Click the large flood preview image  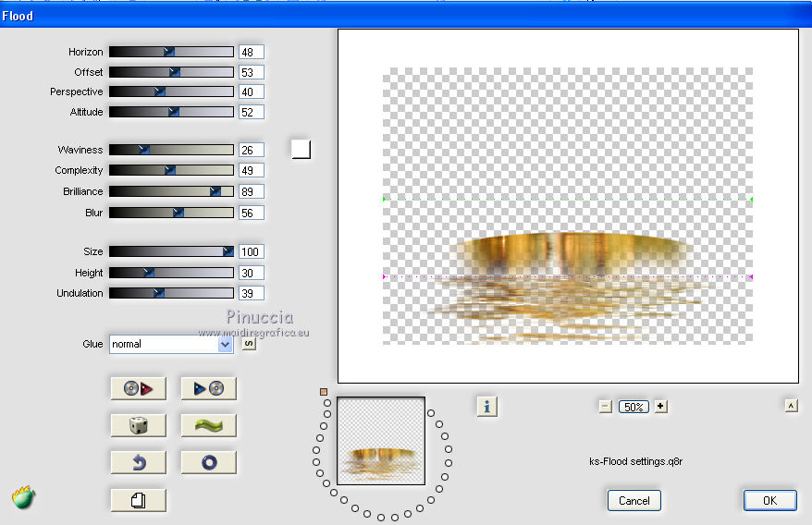(568, 206)
